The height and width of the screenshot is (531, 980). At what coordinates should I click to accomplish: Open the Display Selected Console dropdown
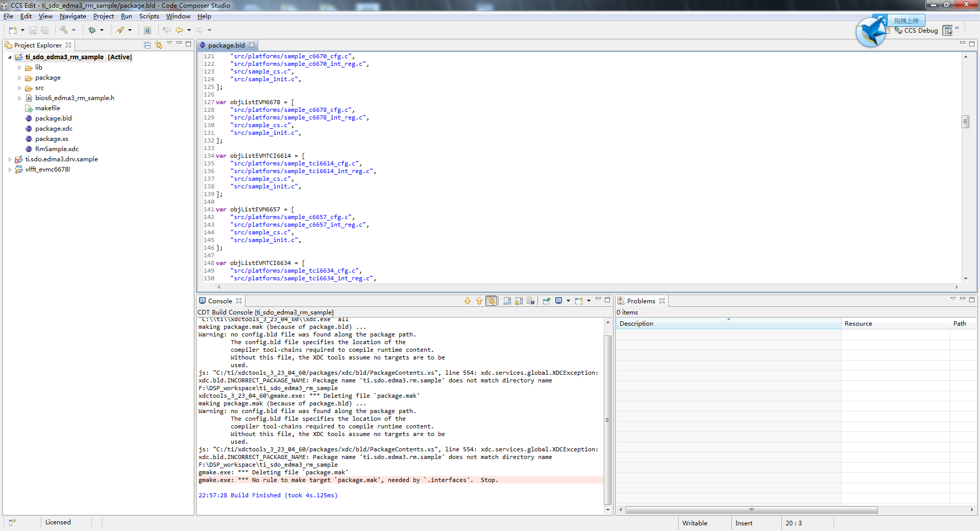(x=568, y=301)
